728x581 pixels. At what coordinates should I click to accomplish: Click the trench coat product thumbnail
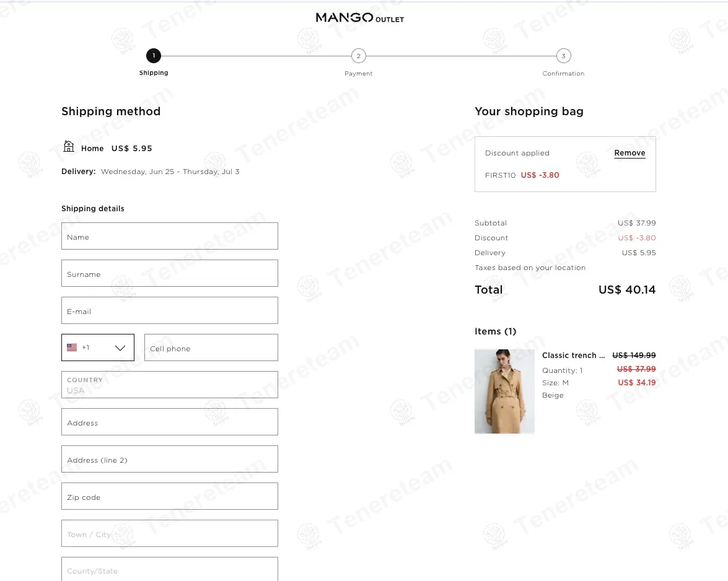coord(505,391)
